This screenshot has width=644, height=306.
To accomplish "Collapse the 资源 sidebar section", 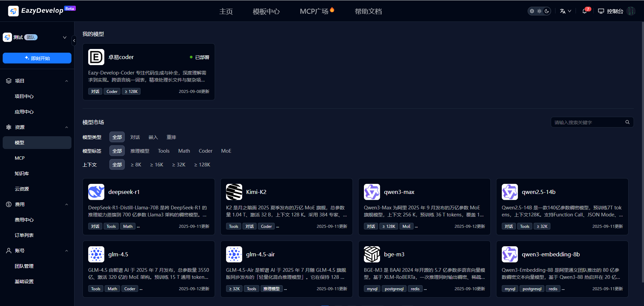I will tap(66, 127).
